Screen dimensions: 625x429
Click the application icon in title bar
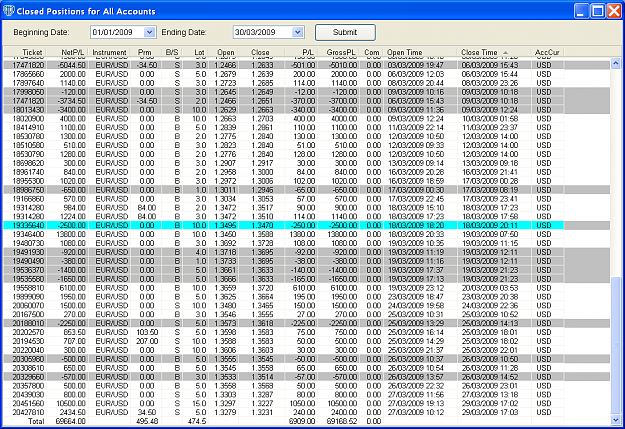[8, 11]
